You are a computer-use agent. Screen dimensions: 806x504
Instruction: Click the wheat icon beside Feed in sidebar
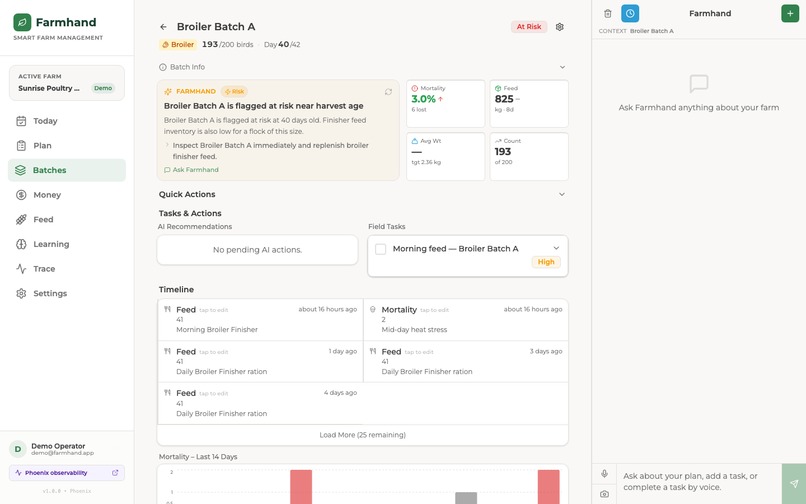(21, 220)
